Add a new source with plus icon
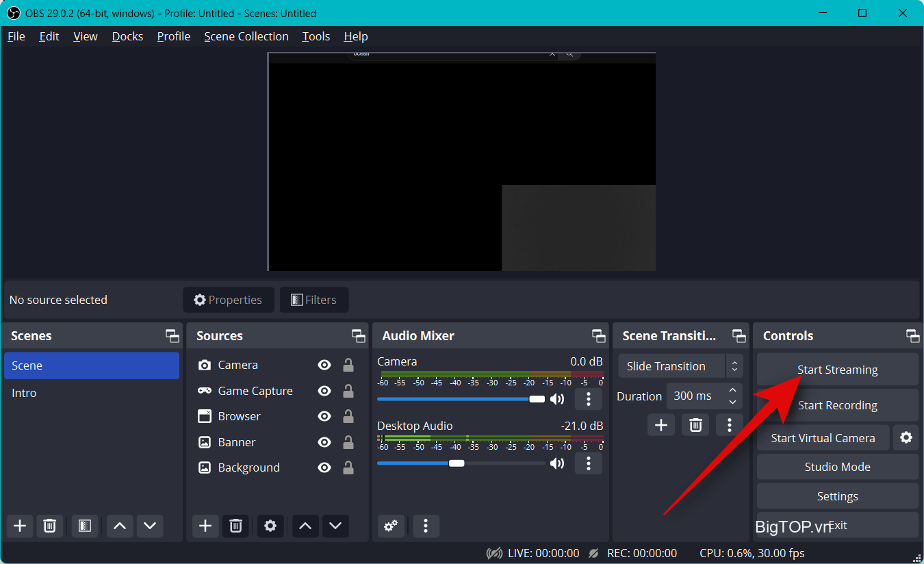Screen dimensions: 924x564 (x=205, y=526)
